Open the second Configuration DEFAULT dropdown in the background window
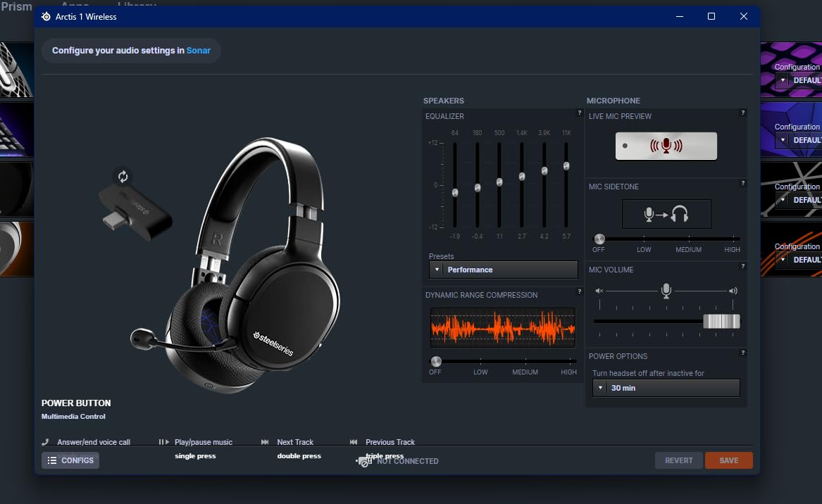This screenshot has width=822, height=504. [x=798, y=140]
